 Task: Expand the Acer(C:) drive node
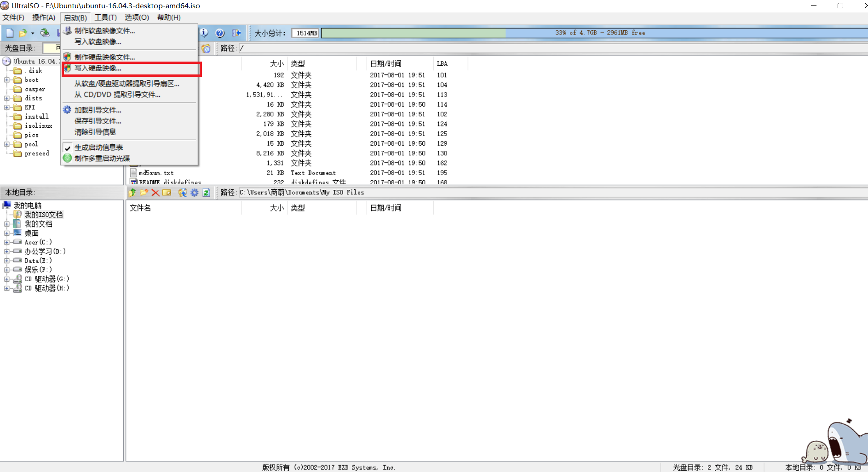point(7,242)
